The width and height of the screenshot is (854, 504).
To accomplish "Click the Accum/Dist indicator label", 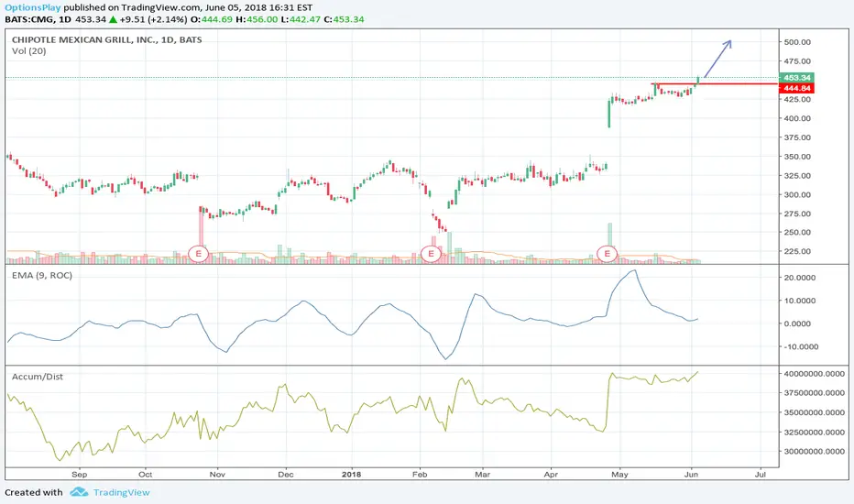I will 38,377.
